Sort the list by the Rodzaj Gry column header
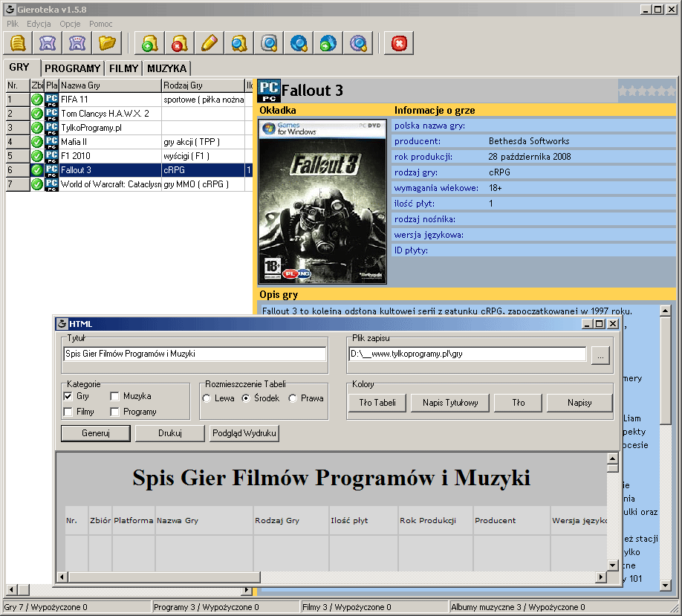The height and width of the screenshot is (616, 682). point(203,85)
